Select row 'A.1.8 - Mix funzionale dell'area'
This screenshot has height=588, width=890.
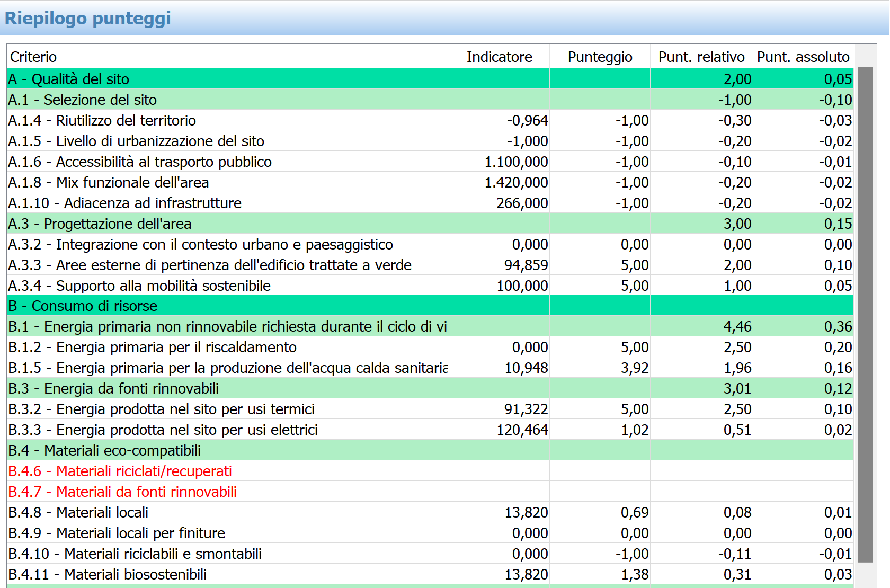pyautogui.click(x=430, y=182)
